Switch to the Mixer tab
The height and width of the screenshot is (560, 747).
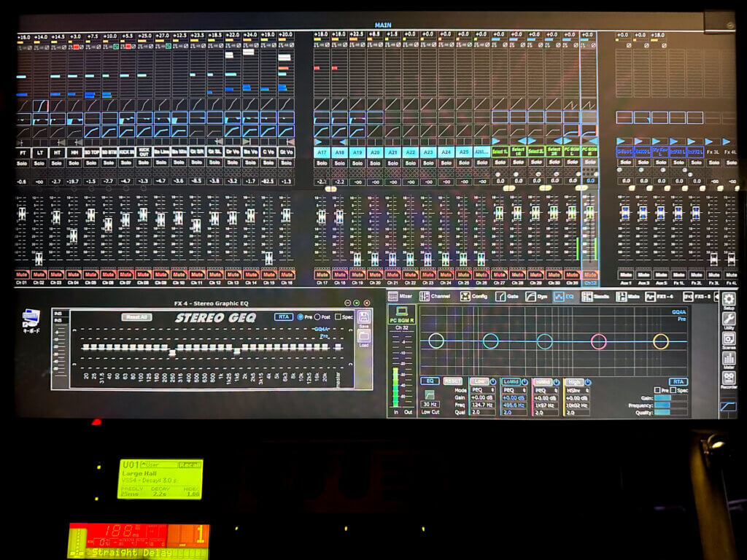coord(400,297)
